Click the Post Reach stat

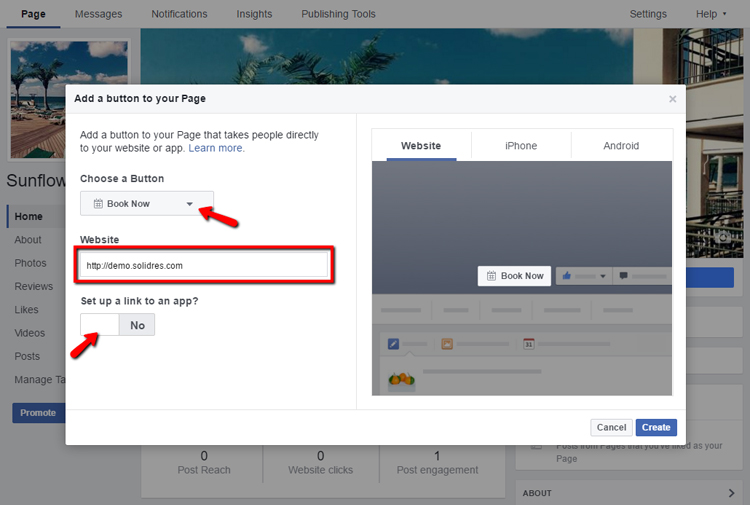[x=204, y=463]
